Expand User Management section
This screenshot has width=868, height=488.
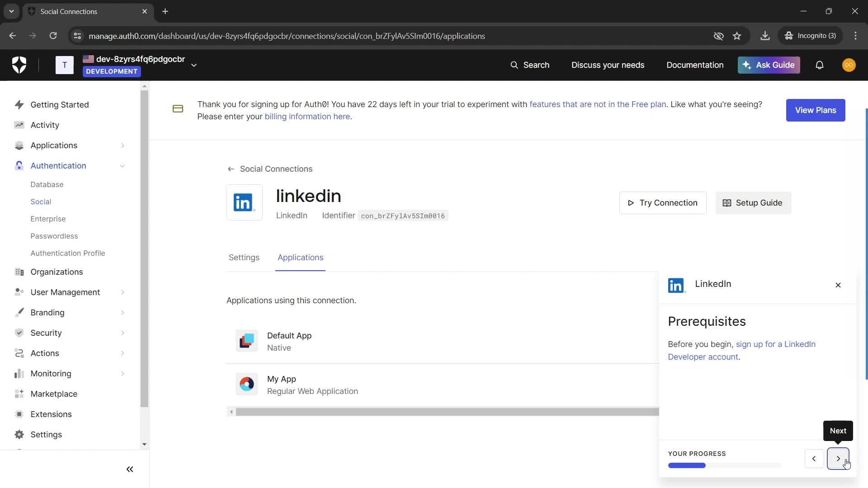(122, 292)
